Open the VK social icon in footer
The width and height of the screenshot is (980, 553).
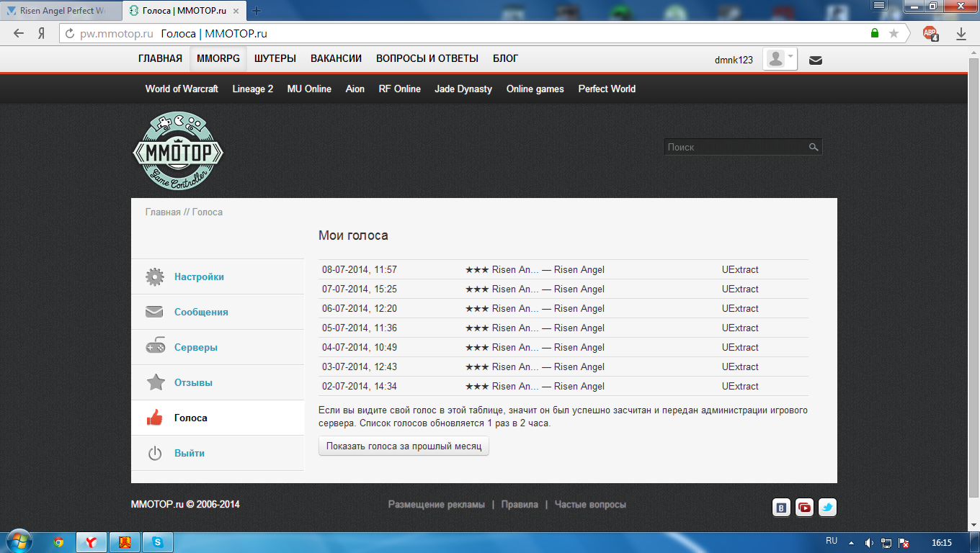(781, 507)
